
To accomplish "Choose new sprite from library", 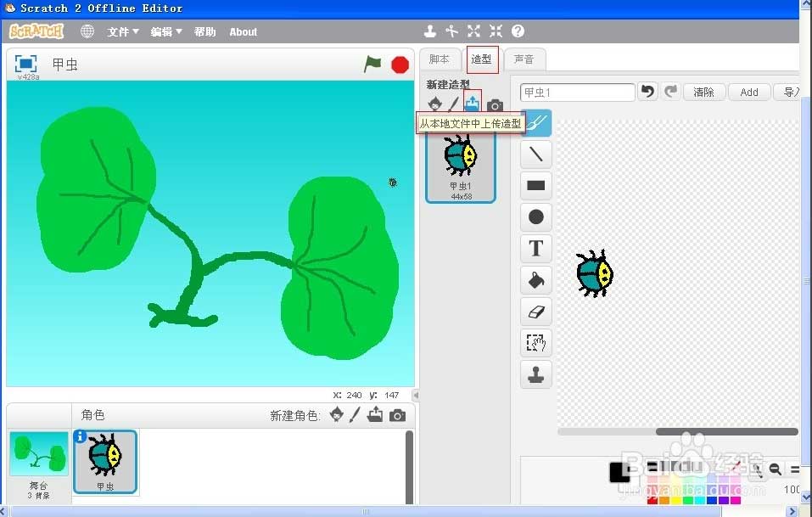I will point(337,415).
